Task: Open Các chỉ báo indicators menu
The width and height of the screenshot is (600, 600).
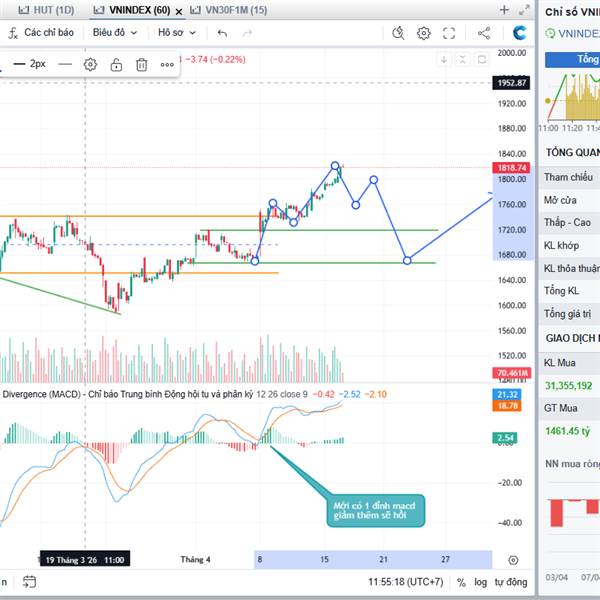Action: coord(41,33)
